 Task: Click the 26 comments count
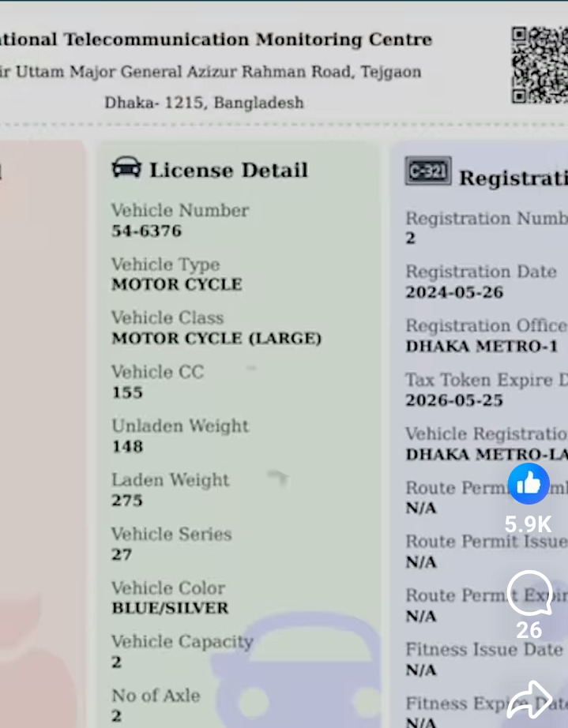[529, 630]
